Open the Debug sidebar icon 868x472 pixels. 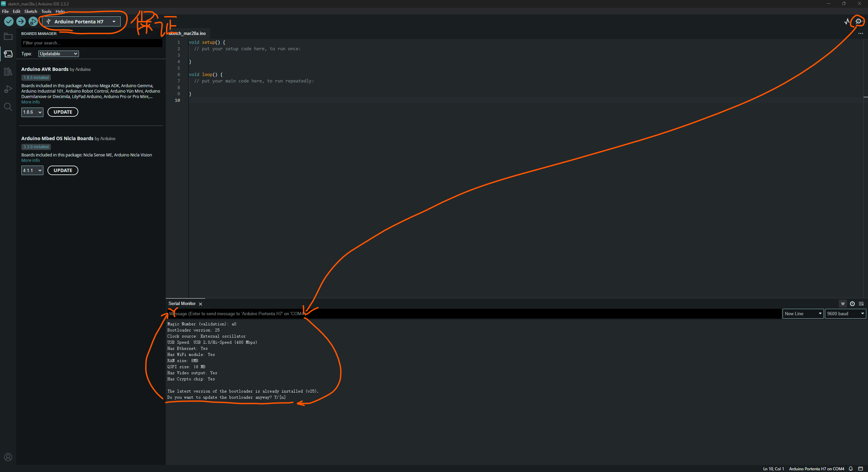point(8,89)
